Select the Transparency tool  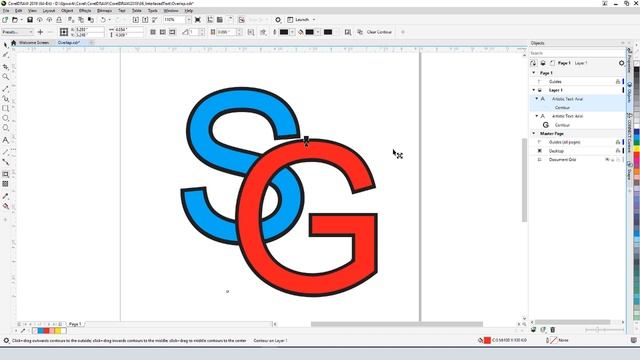point(5,184)
